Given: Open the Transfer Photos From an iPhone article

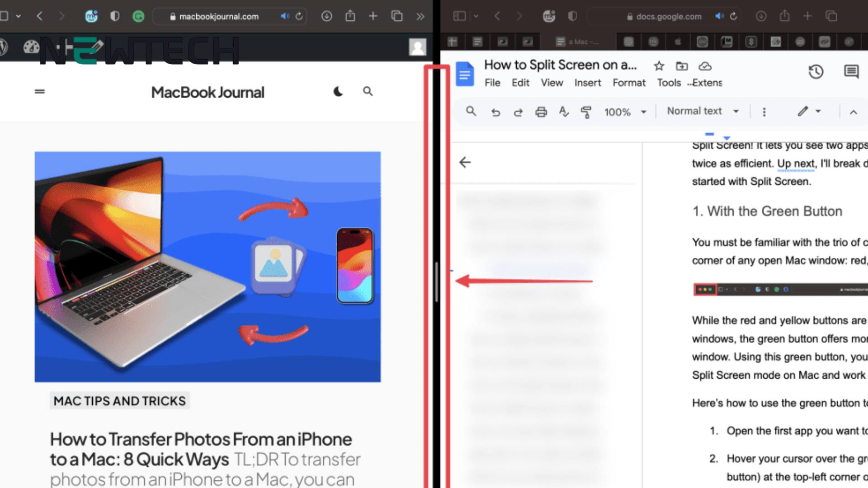Looking at the screenshot, I should click(x=201, y=449).
